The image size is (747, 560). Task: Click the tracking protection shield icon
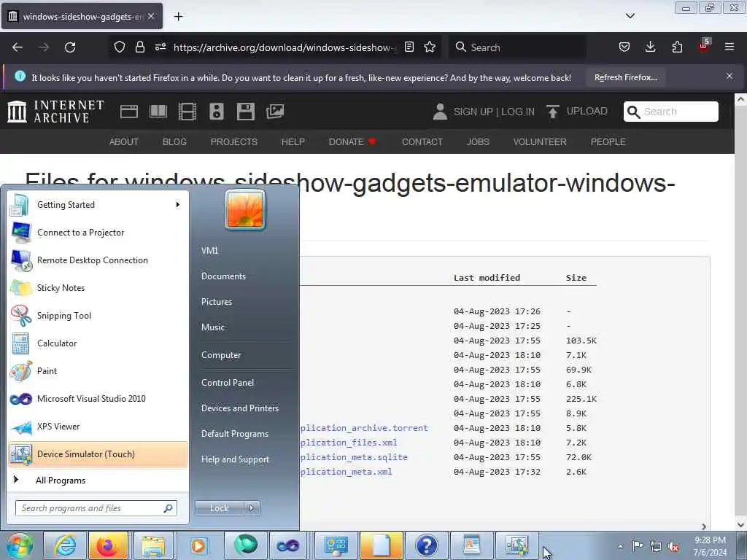[120, 47]
